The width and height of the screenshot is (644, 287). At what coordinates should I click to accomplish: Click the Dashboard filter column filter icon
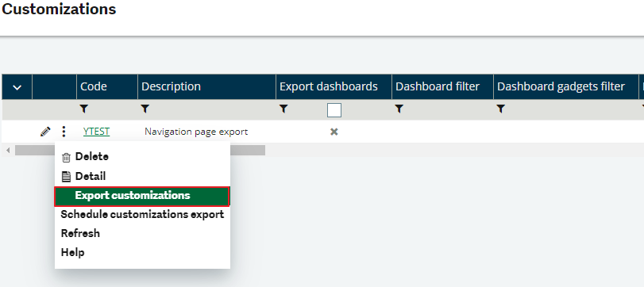coord(399,109)
